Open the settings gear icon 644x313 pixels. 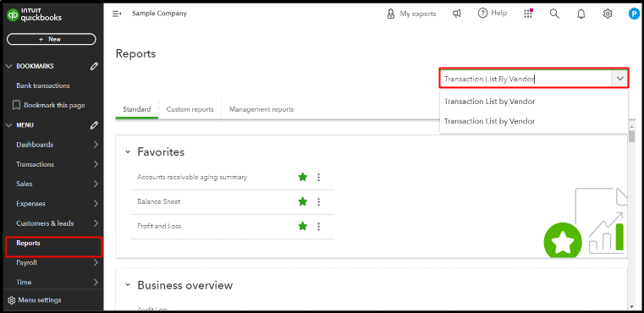pyautogui.click(x=608, y=14)
